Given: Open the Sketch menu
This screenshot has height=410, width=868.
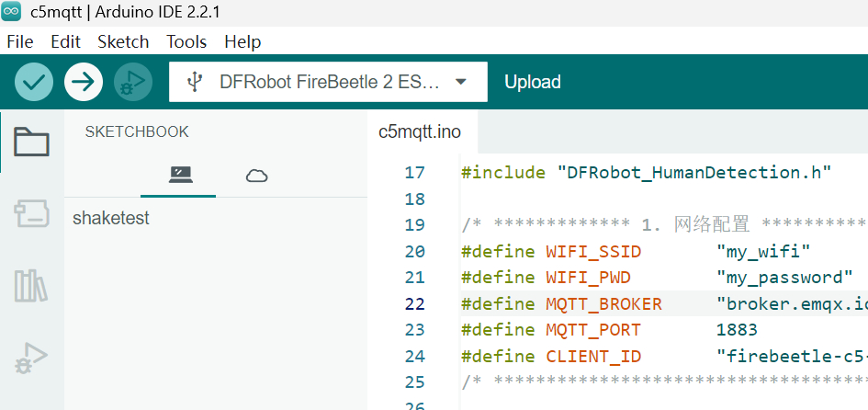Looking at the screenshot, I should (123, 41).
